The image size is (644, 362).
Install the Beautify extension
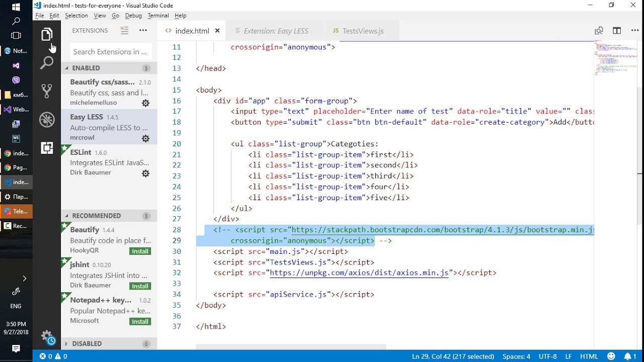pyautogui.click(x=140, y=251)
